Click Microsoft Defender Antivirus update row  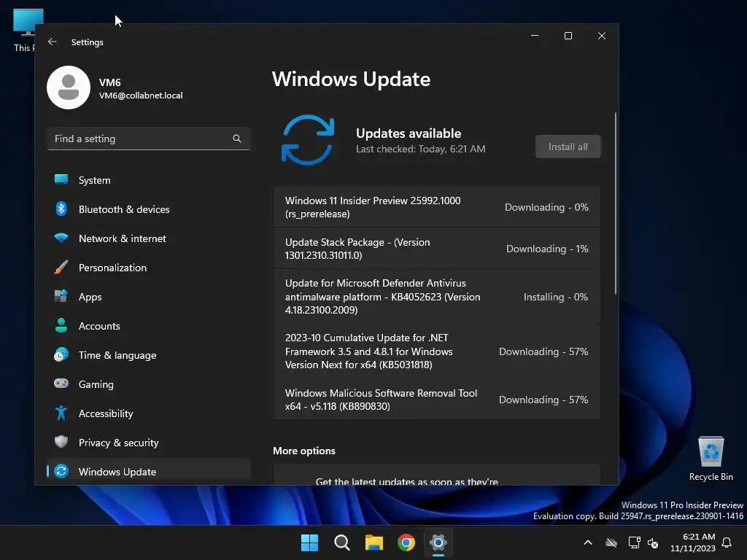[436, 296]
